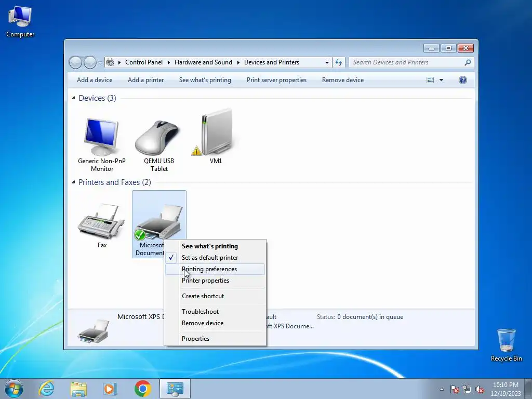Click Add a printer toolbar button
Screen dimensions: 532x399
(x=145, y=80)
